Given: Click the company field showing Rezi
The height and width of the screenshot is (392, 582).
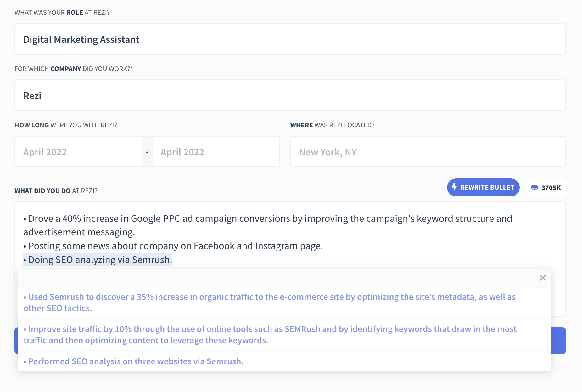Looking at the screenshot, I should click(x=289, y=95).
